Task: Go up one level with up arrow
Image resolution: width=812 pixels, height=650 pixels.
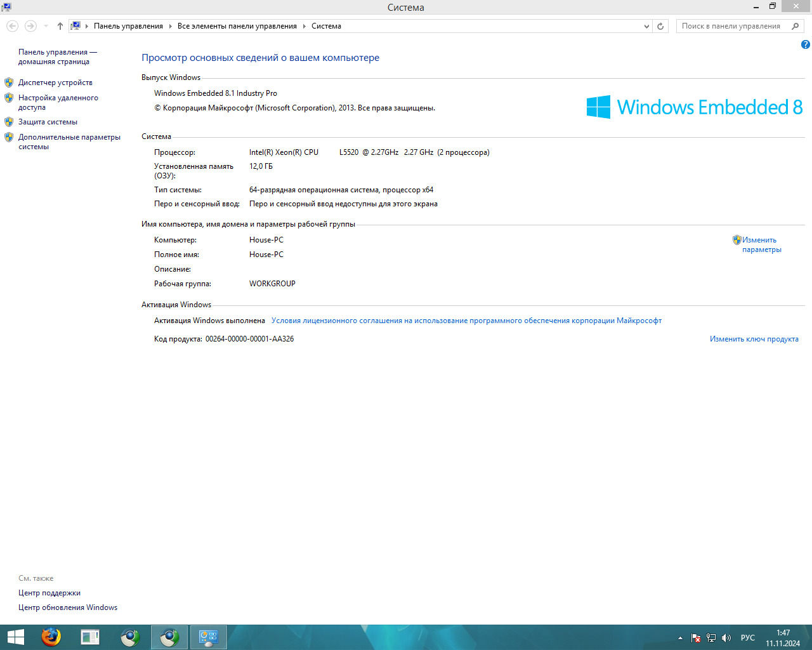Action: point(60,26)
